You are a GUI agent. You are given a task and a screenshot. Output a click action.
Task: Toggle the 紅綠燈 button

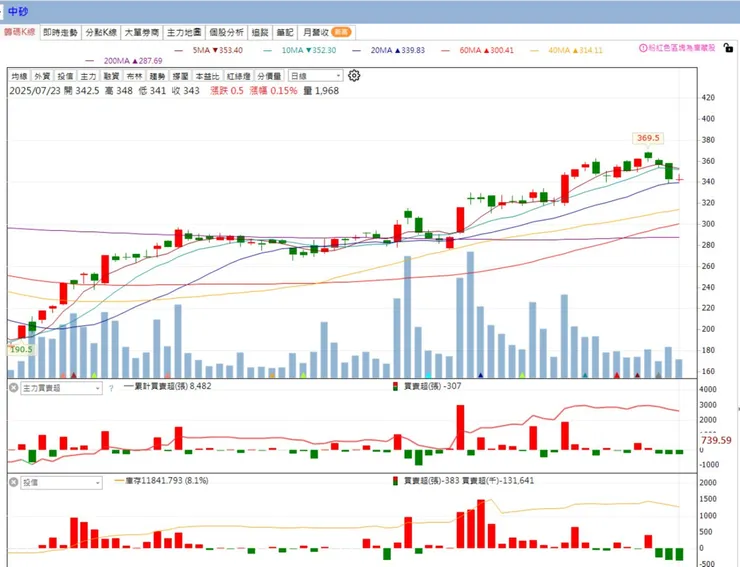pos(238,76)
